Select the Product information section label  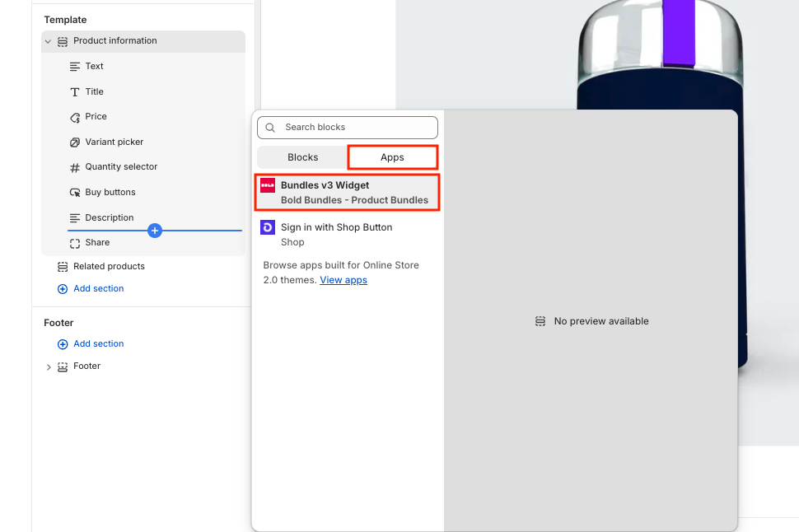115,41
